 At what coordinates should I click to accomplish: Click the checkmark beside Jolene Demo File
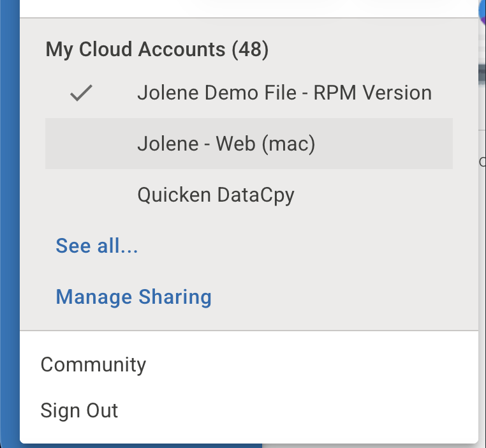81,94
